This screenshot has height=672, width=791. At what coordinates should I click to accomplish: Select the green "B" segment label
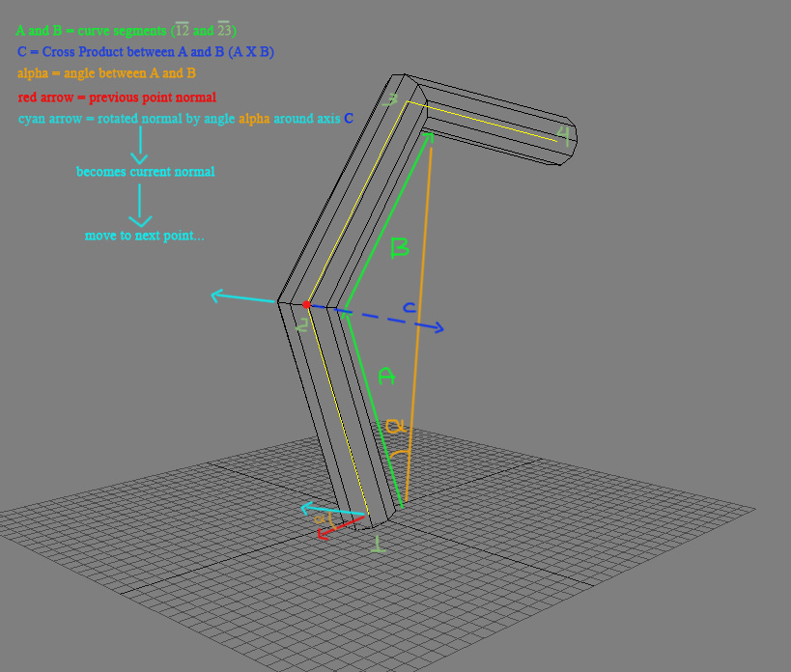(399, 249)
